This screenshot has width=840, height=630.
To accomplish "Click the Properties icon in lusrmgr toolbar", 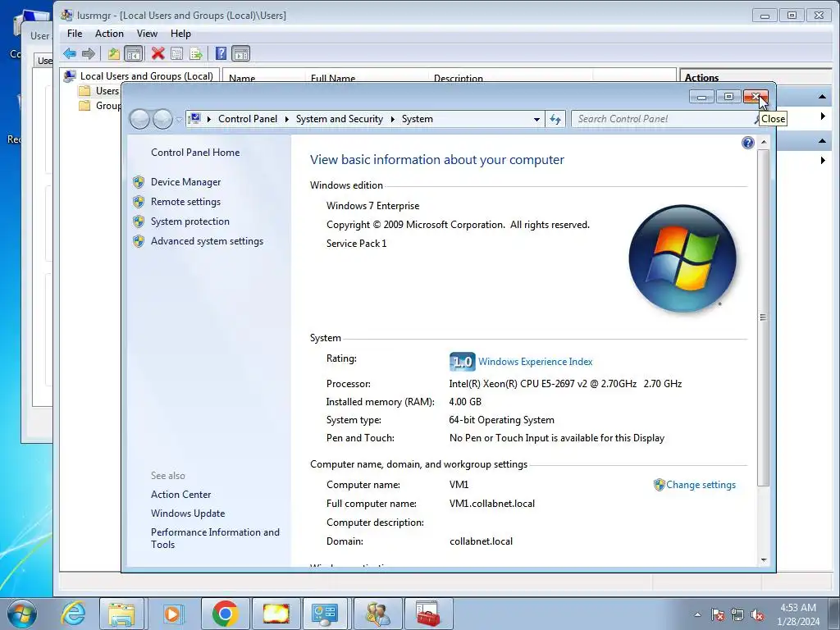I will click(177, 53).
